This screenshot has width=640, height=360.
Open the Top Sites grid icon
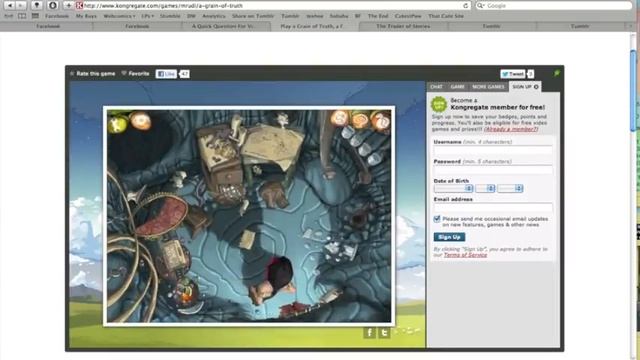36,16
